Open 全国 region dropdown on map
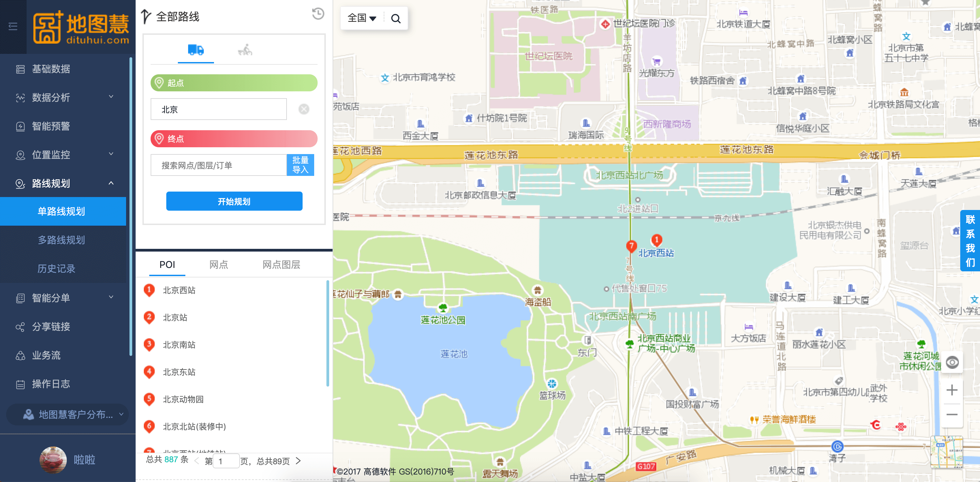Image resolution: width=980 pixels, height=482 pixels. pyautogui.click(x=362, y=18)
